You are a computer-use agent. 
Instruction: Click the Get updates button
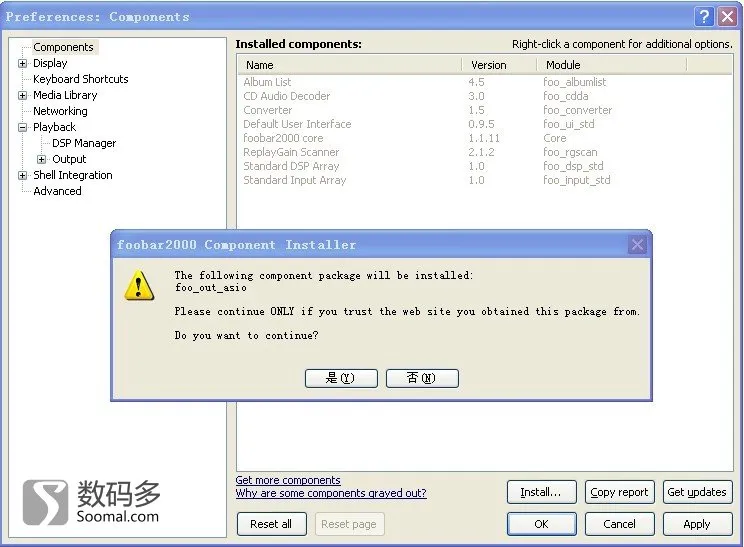point(697,492)
